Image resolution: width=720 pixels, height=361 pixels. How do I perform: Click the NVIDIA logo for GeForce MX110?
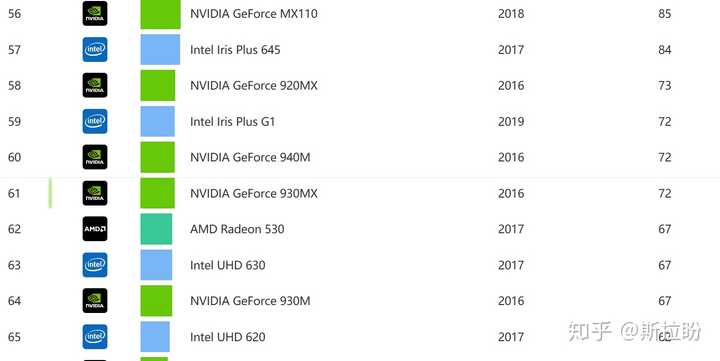tap(95, 13)
